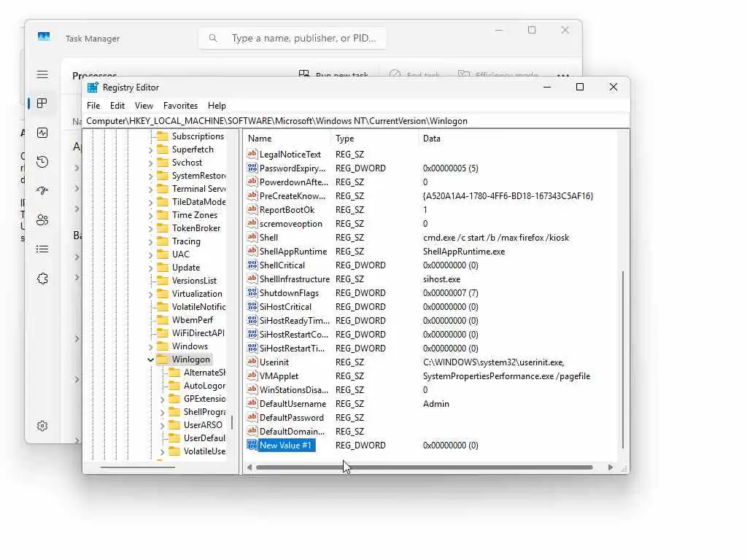Select the scremoveoption value
Viewport: 747px width, 560px height.
coord(290,224)
